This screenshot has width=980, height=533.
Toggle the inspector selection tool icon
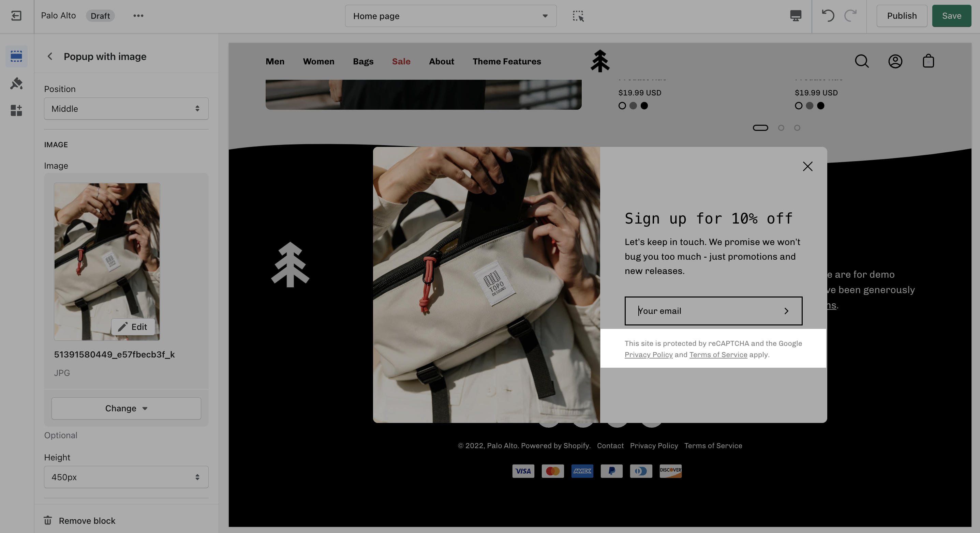coord(578,16)
